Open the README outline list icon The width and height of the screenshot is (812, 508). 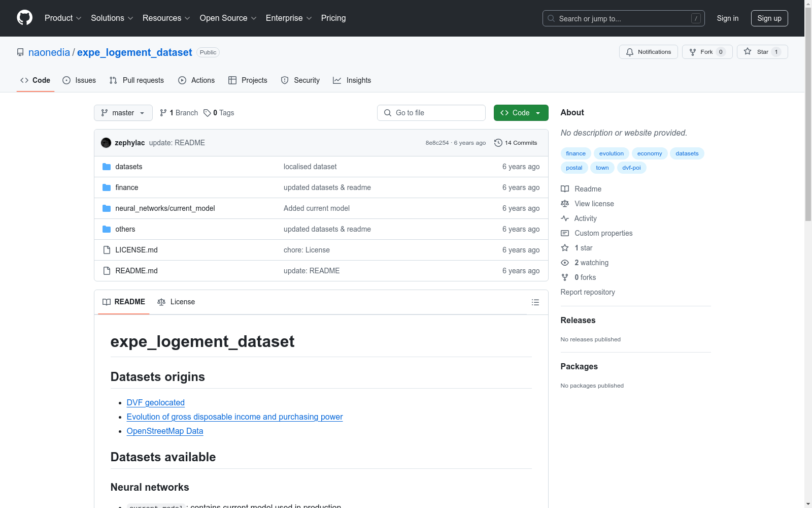pos(535,302)
